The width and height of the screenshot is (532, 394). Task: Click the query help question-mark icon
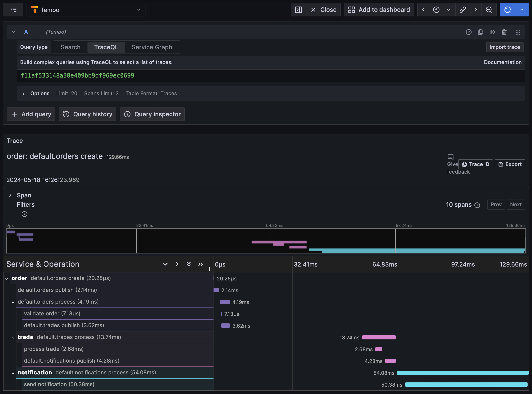pyautogui.click(x=469, y=32)
